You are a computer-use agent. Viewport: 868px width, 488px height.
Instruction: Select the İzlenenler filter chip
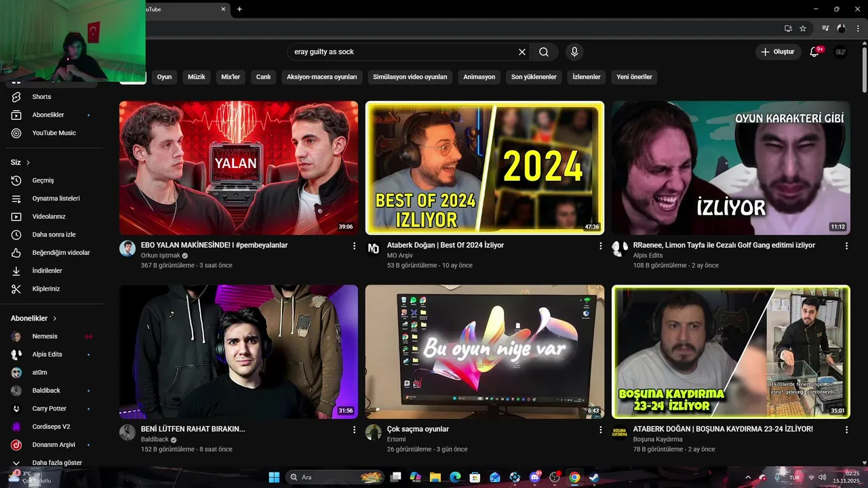click(x=587, y=77)
